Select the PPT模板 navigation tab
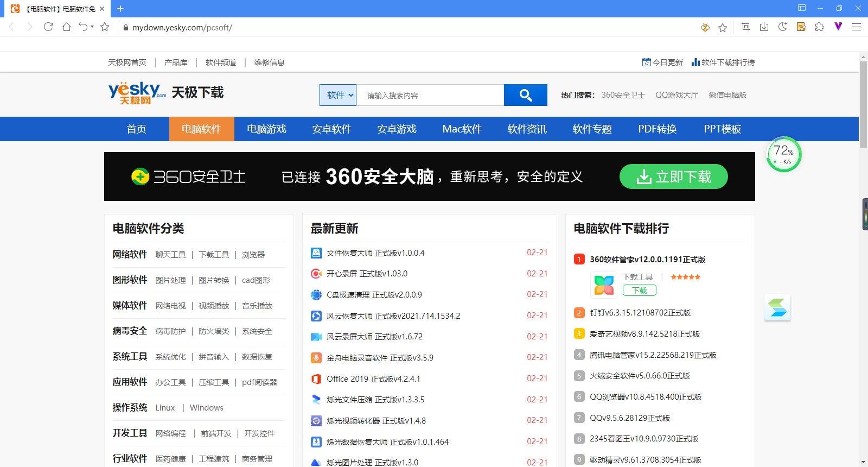The width and height of the screenshot is (868, 467). 723,129
